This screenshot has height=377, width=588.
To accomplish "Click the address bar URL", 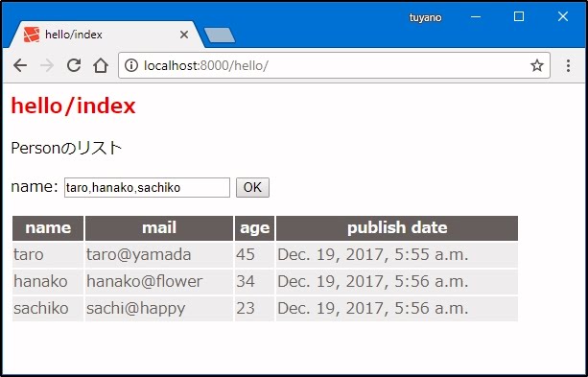I will (x=206, y=65).
